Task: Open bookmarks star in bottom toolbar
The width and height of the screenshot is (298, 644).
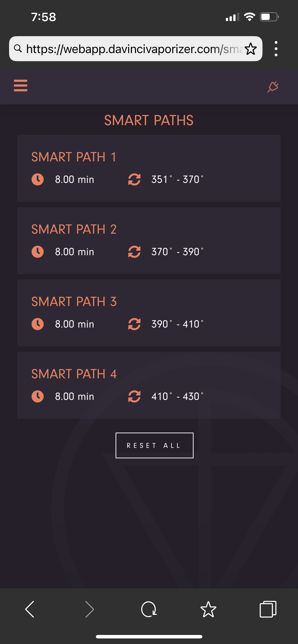Action: (x=208, y=609)
